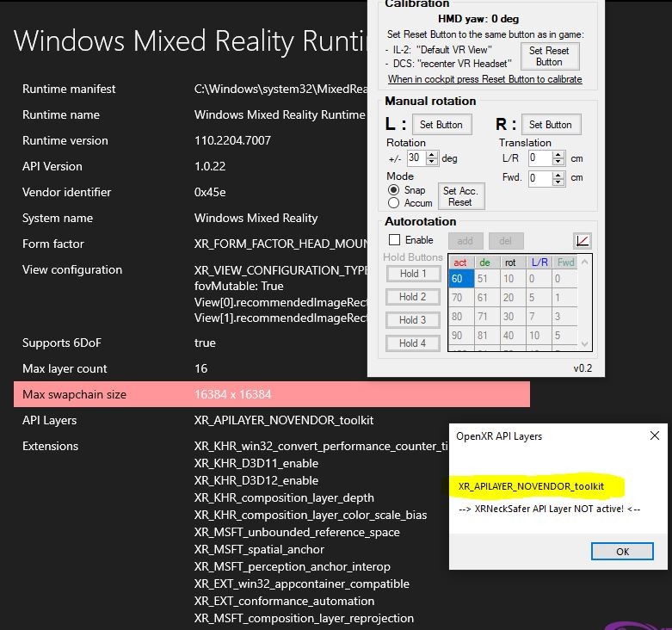Viewport: 672px width, 630px height.
Task: Select the de cell with value 51
Action: click(x=487, y=279)
